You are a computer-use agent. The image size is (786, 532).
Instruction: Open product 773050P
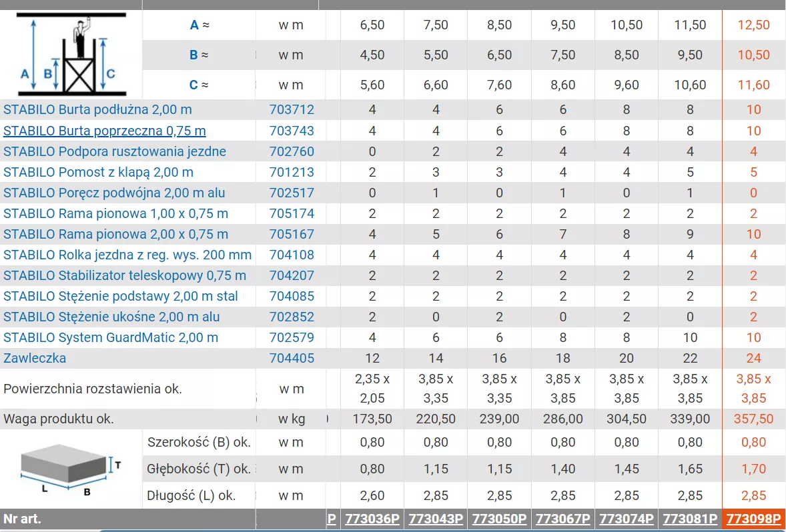click(500, 519)
